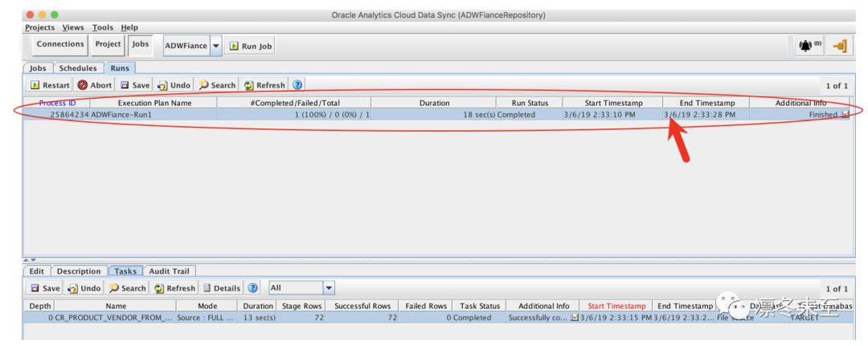Click Save in the tasks toolbar
Image resolution: width=868 pixels, height=346 pixels.
pos(45,288)
